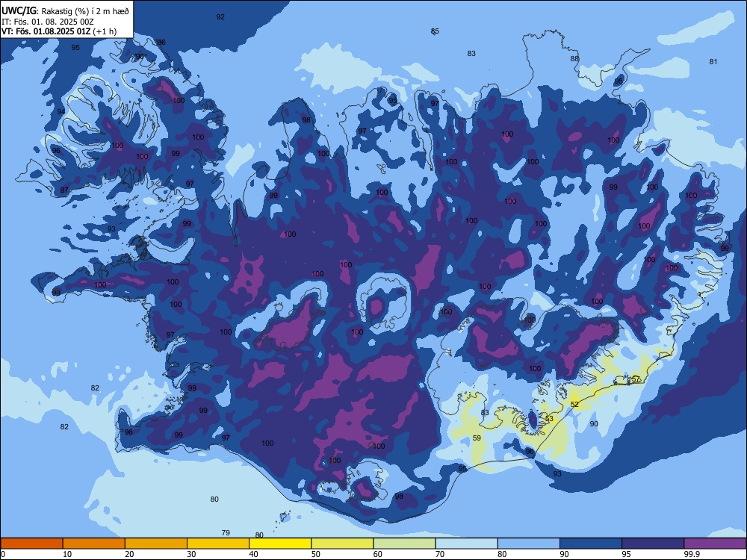
Task: Pick the 50–60 pale yellow legend swatch
Action: 342,544
